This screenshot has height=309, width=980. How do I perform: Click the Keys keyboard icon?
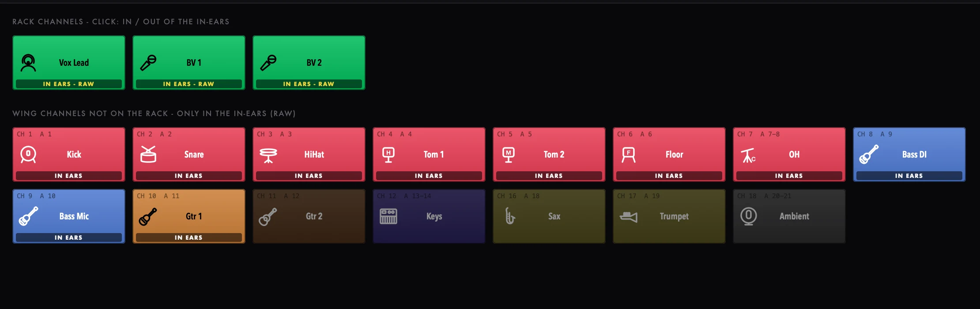(388, 216)
